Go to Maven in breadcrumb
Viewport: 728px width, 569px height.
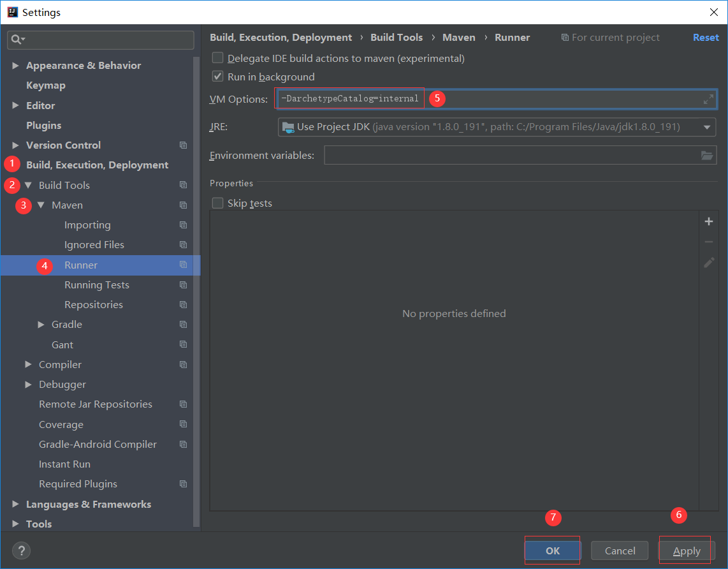click(x=459, y=38)
